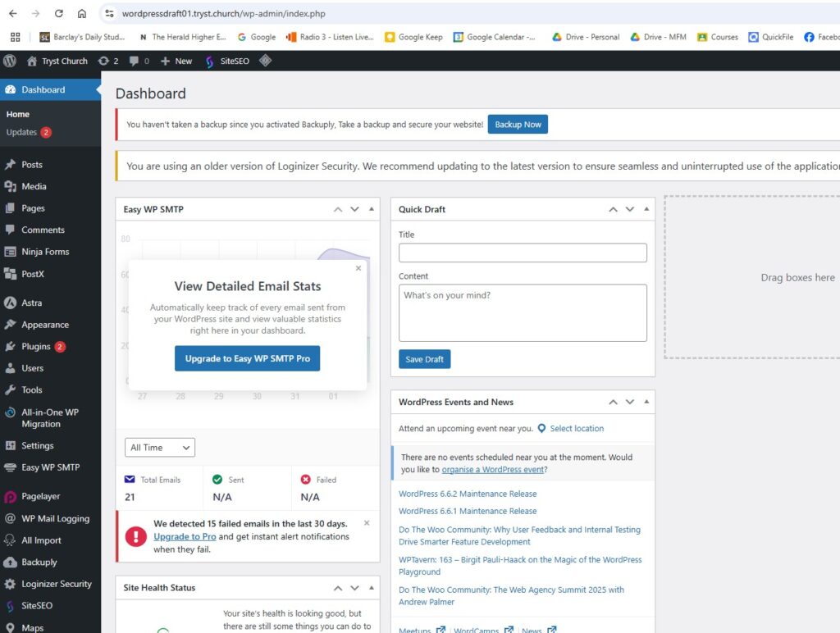
Task: Save the quick draft
Action: click(424, 359)
